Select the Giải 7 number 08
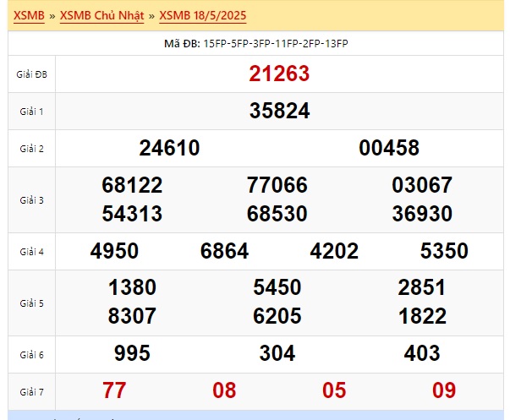 [x=224, y=390]
